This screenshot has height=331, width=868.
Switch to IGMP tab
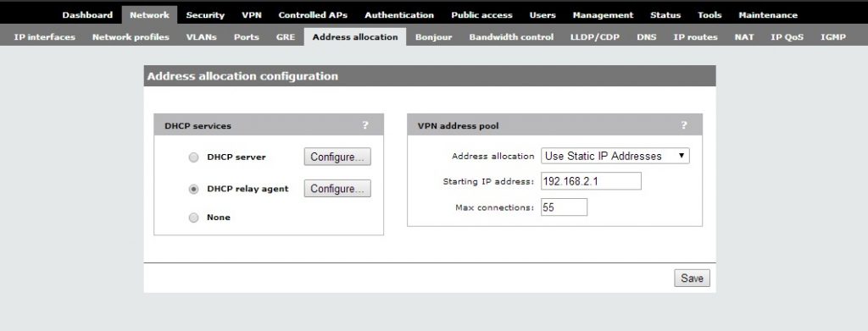(x=833, y=37)
